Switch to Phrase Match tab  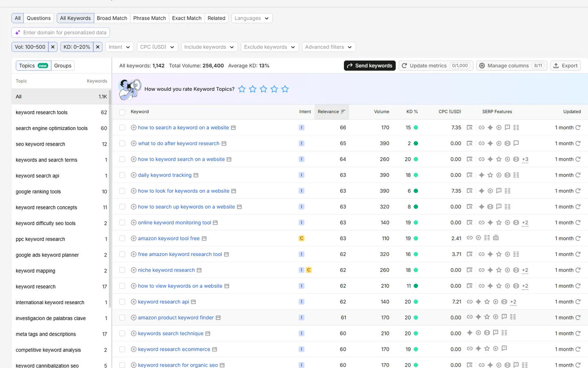(x=149, y=18)
